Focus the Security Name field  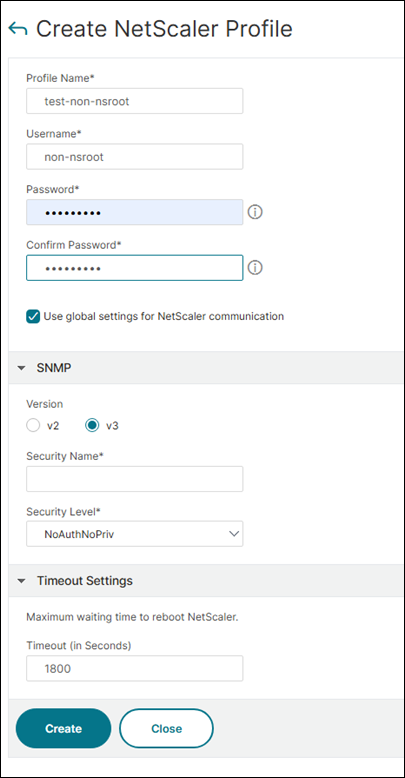(135, 479)
